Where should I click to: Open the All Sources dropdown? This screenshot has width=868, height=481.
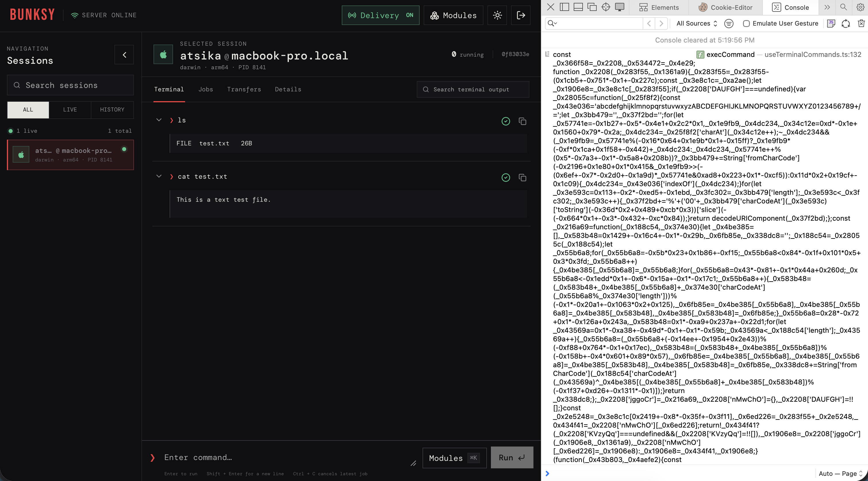point(697,23)
